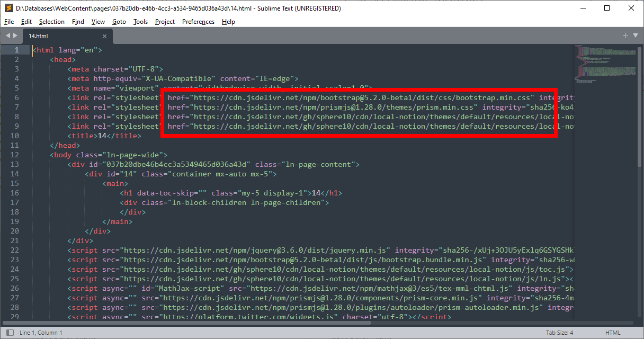Image resolution: width=644 pixels, height=339 pixels.
Task: Maximize the Sublime Text window
Action: click(x=607, y=8)
